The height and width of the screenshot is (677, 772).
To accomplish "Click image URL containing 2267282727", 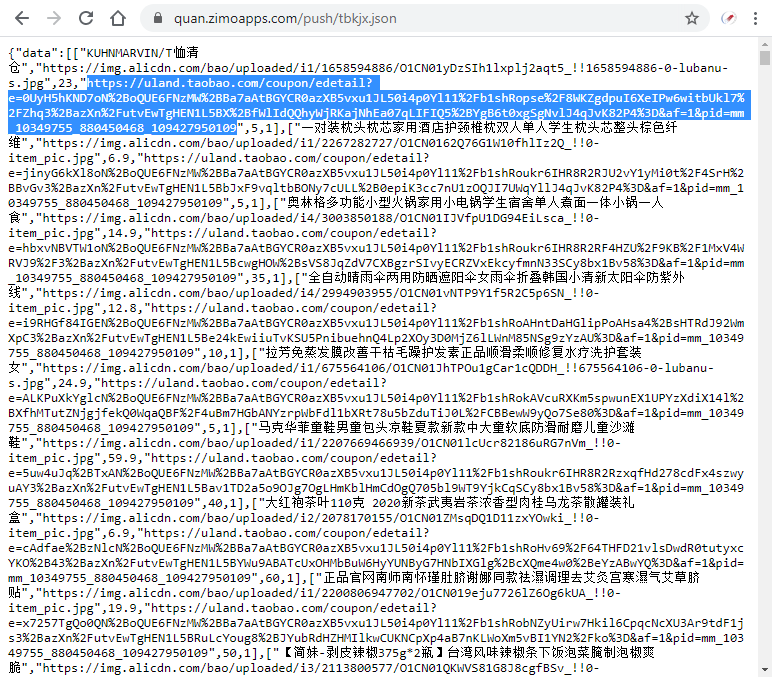I will [x=304, y=151].
